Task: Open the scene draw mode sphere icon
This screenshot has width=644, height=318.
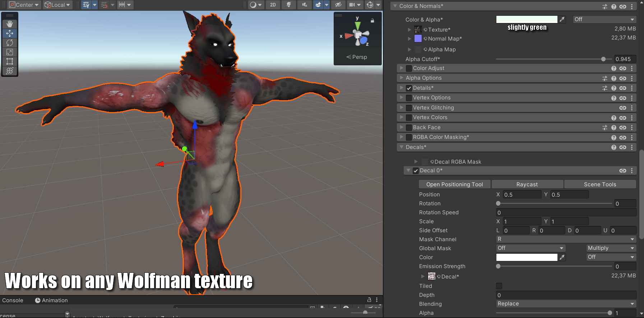Action: tap(253, 5)
